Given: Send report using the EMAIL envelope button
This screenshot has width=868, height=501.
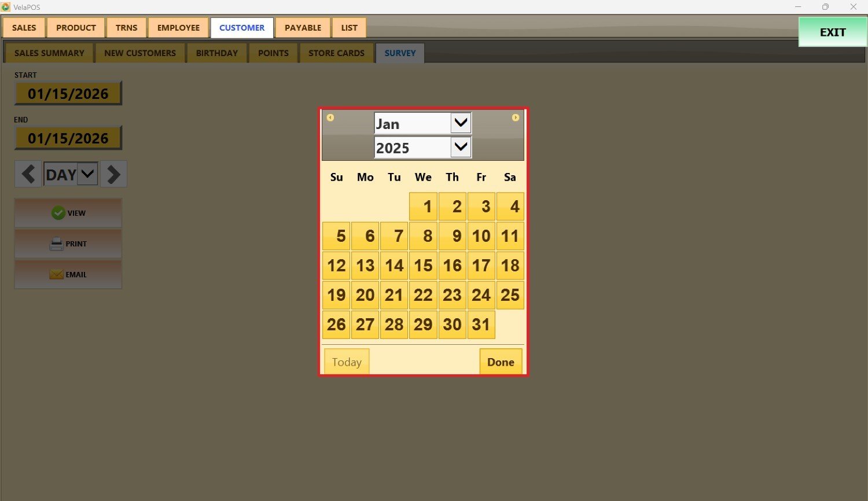Looking at the screenshot, I should [68, 274].
